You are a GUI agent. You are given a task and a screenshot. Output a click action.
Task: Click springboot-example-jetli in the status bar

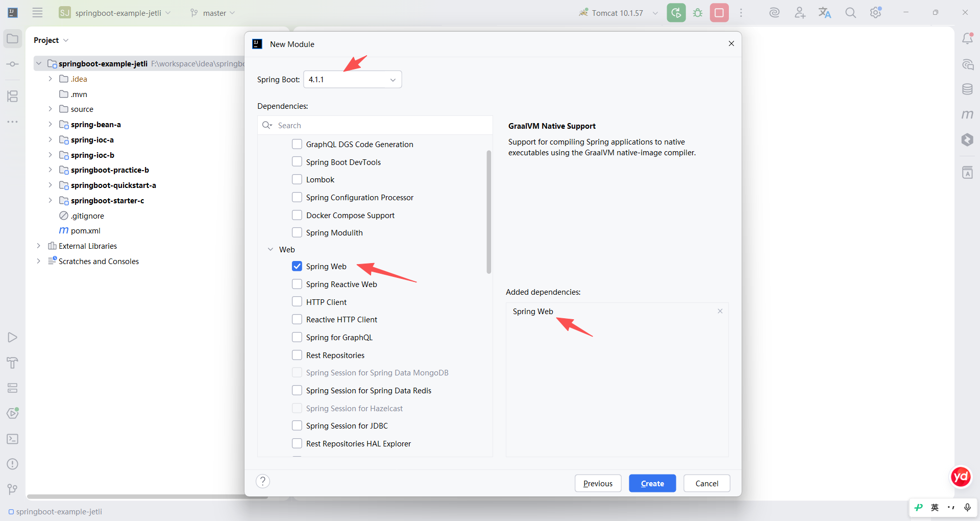coord(55,512)
